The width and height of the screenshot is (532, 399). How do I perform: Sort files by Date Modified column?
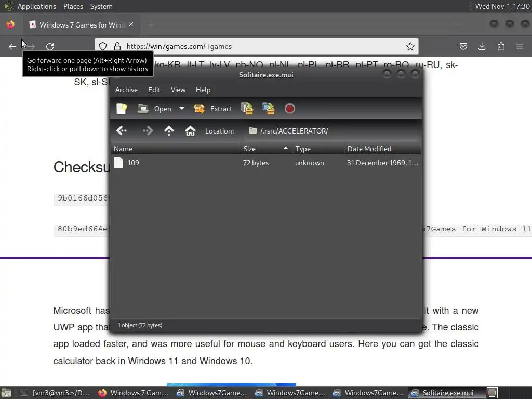pyautogui.click(x=383, y=149)
